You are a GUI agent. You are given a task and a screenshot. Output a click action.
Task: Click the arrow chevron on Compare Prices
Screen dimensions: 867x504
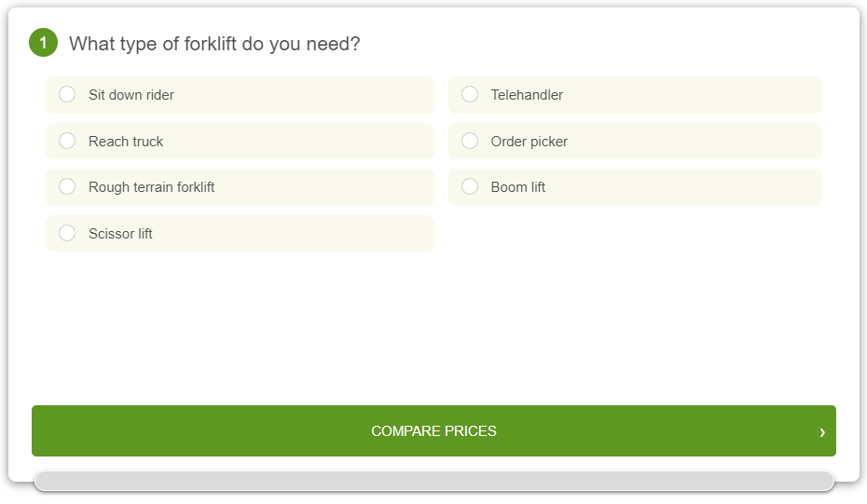coord(821,431)
